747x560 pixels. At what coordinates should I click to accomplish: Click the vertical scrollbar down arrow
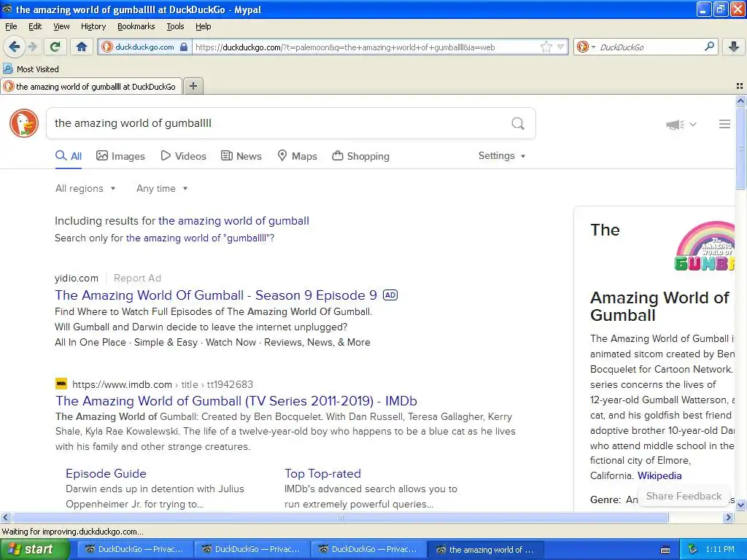point(740,505)
